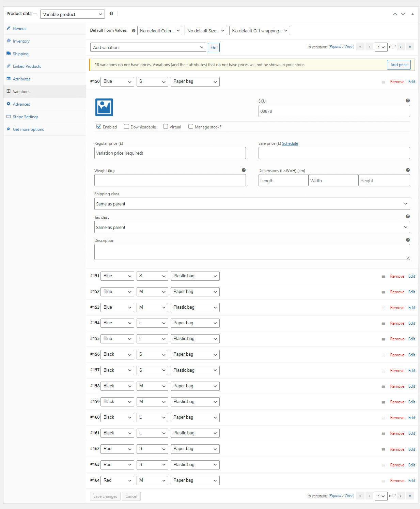Click the Description help tooltip icon
Image resolution: width=420 pixels, height=509 pixels.
[x=408, y=240]
